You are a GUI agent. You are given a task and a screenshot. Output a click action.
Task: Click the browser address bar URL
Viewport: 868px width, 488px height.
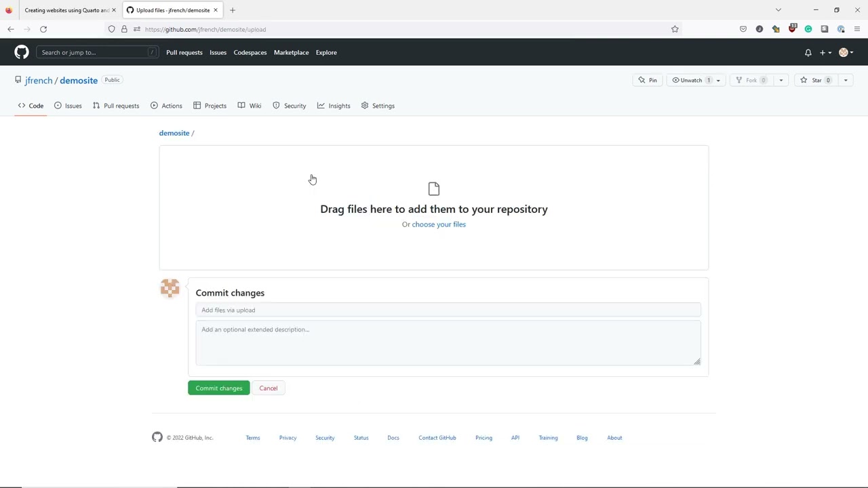[x=205, y=29]
